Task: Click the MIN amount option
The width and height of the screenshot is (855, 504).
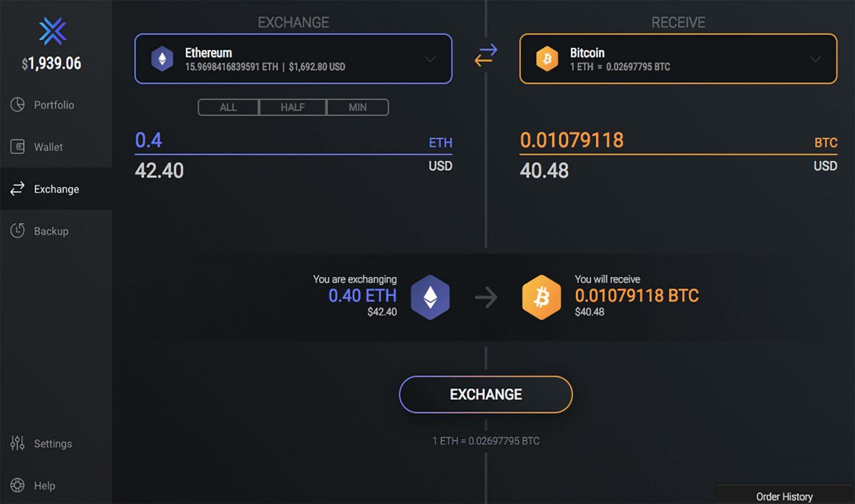Action: pos(357,107)
